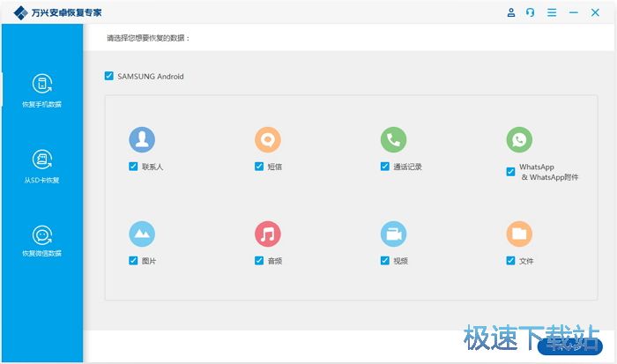The width and height of the screenshot is (617, 364).
Task: Click the WhatsApp附件 label text
Action: (x=554, y=177)
